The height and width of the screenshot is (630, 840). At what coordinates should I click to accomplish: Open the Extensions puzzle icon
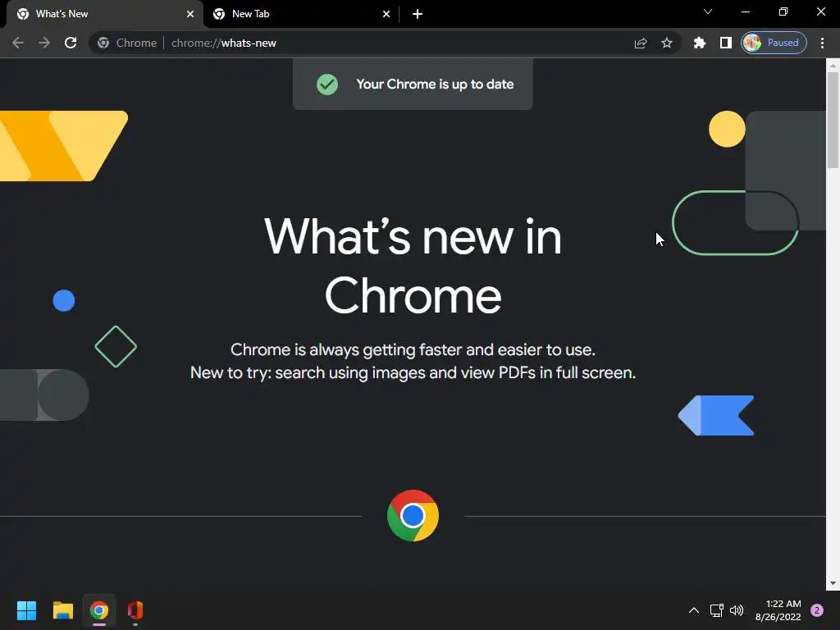click(699, 43)
